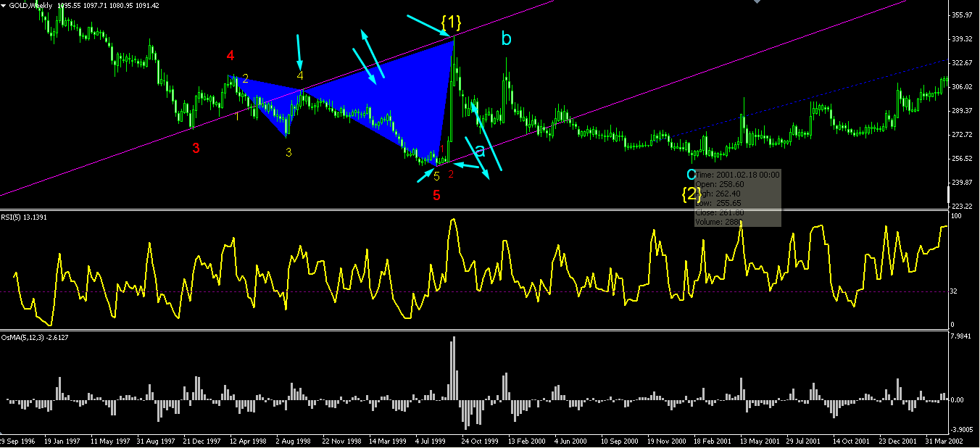Click the 13 May 2001 date label
Viewport: 980px width, 448px height.
click(759, 441)
